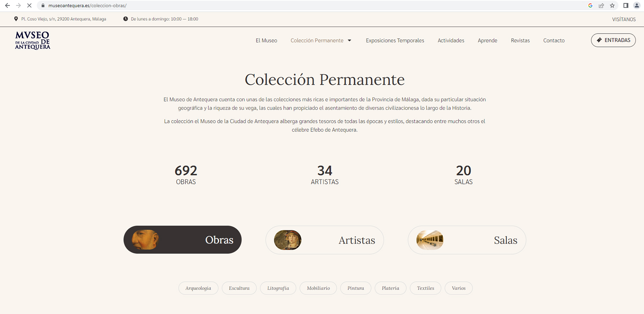The width and height of the screenshot is (644, 314).
Task: Click the 20 Salas counter
Action: [x=463, y=175]
